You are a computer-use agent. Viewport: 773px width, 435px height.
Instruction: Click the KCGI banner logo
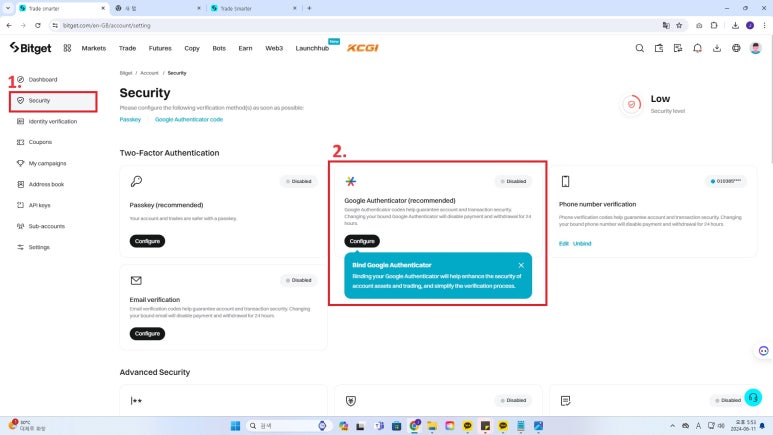pos(363,48)
